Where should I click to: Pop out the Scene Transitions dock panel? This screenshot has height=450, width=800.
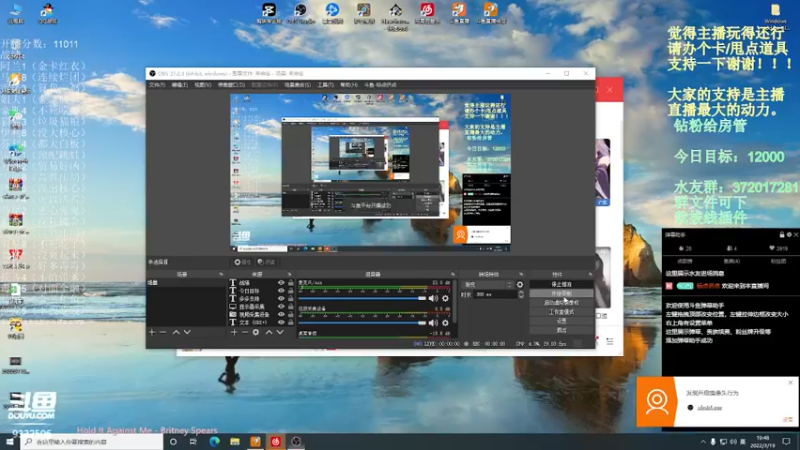[521, 274]
